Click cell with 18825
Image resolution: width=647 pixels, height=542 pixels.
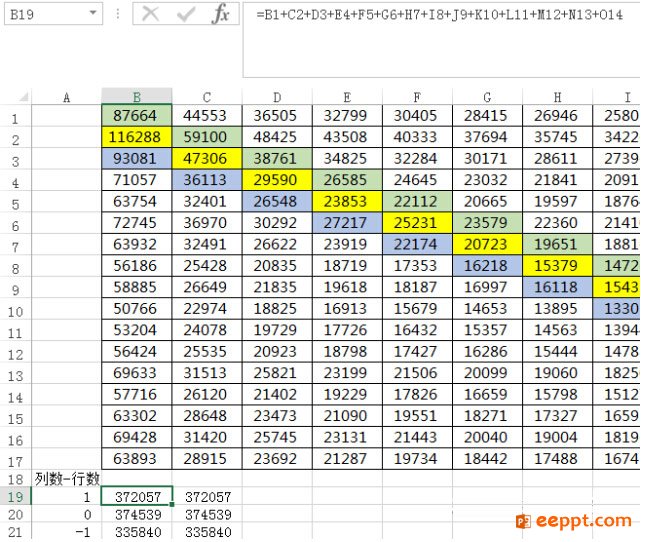[x=277, y=309]
